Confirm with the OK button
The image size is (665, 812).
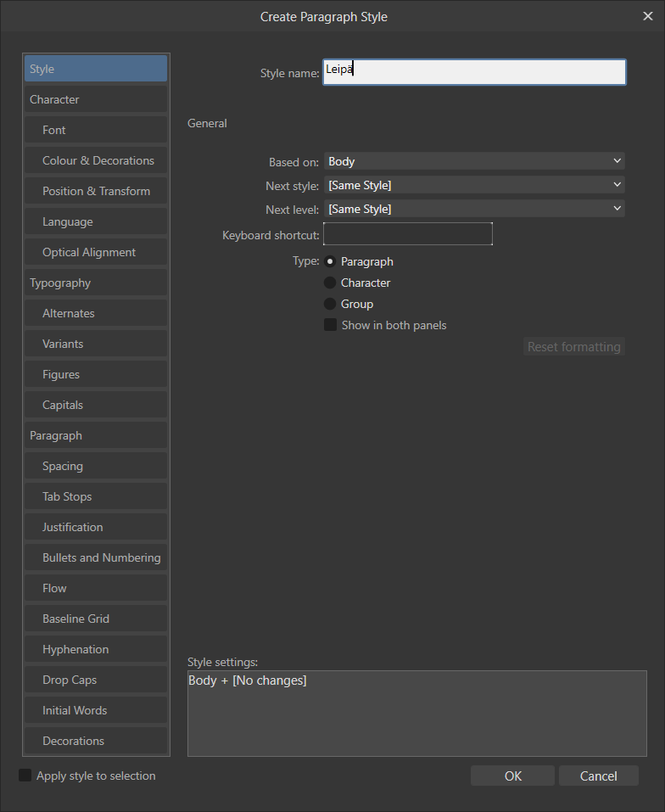point(513,776)
